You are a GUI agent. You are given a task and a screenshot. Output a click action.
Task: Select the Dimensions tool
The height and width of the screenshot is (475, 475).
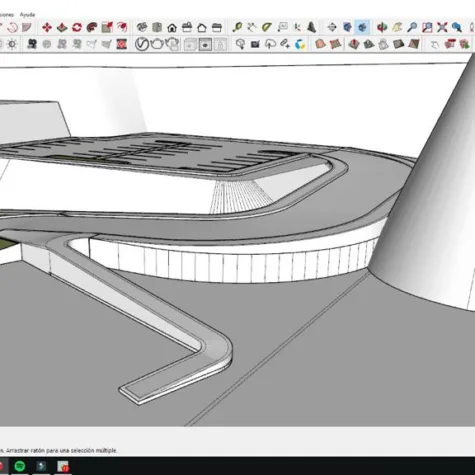(x=252, y=27)
